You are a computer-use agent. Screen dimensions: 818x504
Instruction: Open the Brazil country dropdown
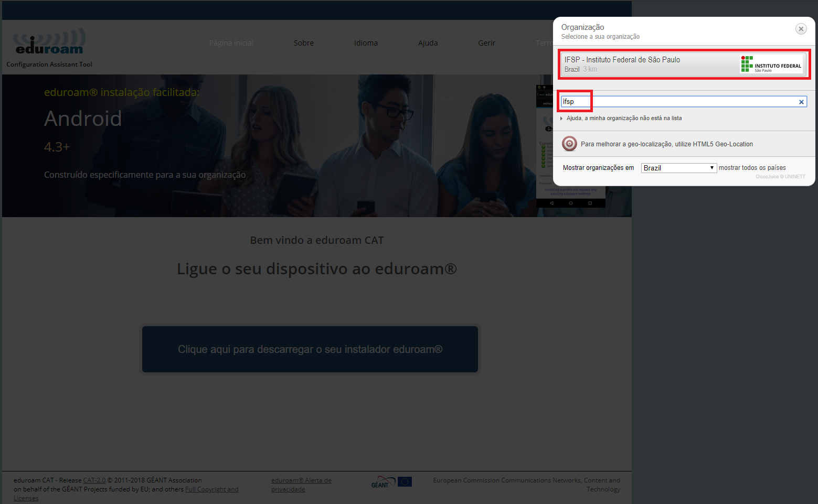[679, 168]
